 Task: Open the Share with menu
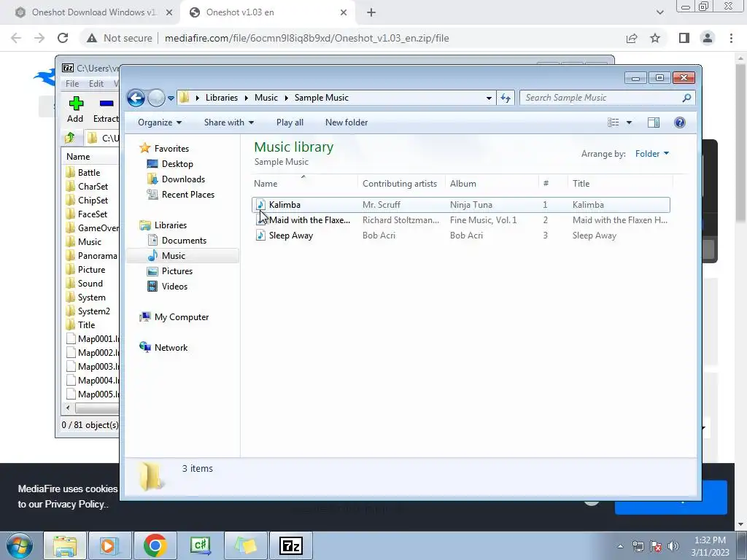pyautogui.click(x=228, y=122)
